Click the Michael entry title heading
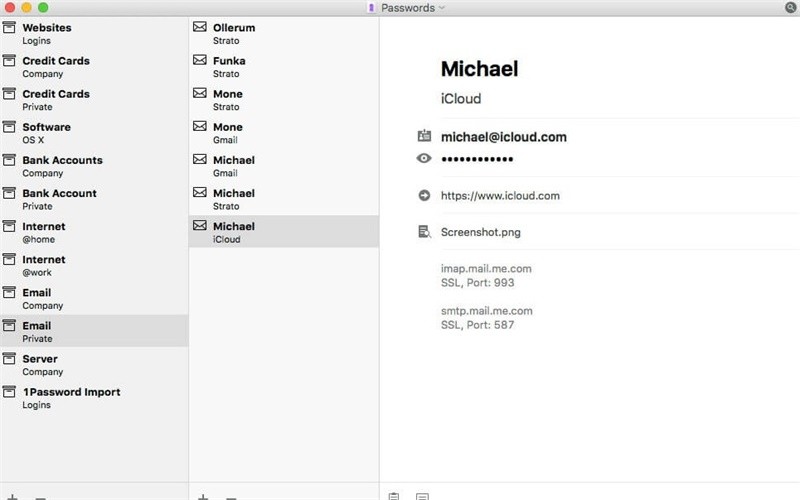This screenshot has width=800, height=500. 480,69
